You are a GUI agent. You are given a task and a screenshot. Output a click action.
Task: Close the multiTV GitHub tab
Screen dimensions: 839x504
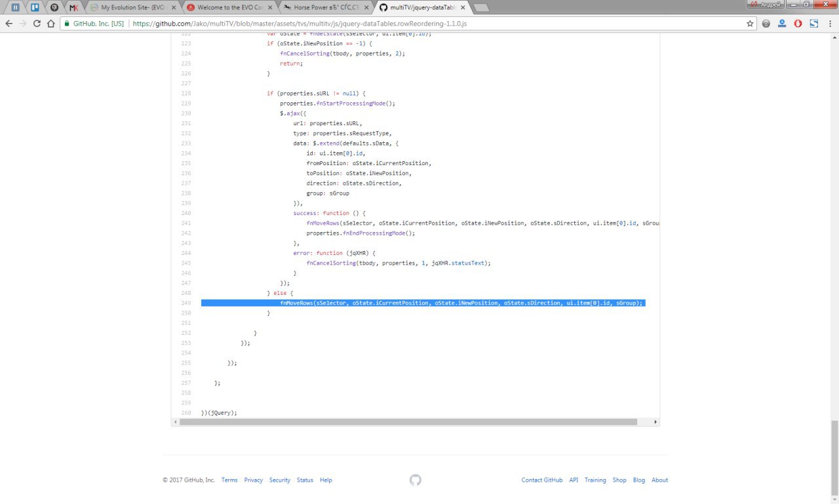pos(461,7)
